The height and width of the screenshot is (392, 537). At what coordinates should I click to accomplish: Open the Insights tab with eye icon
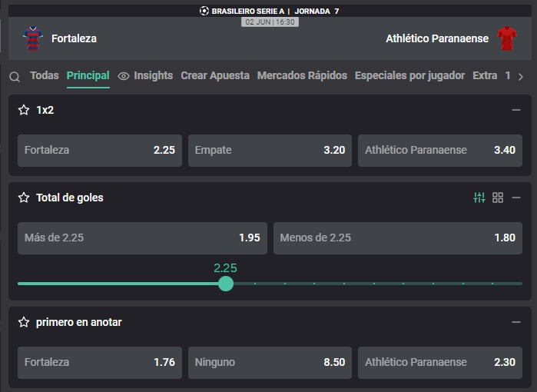pos(145,75)
